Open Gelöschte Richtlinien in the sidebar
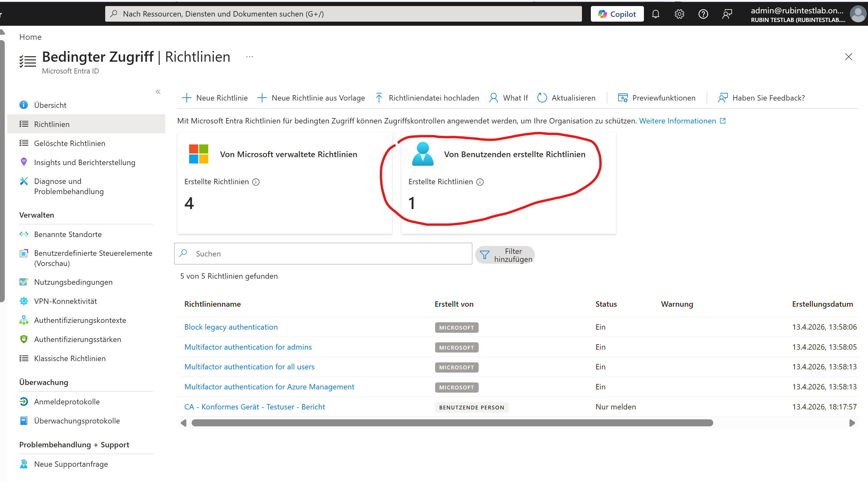 (x=69, y=143)
